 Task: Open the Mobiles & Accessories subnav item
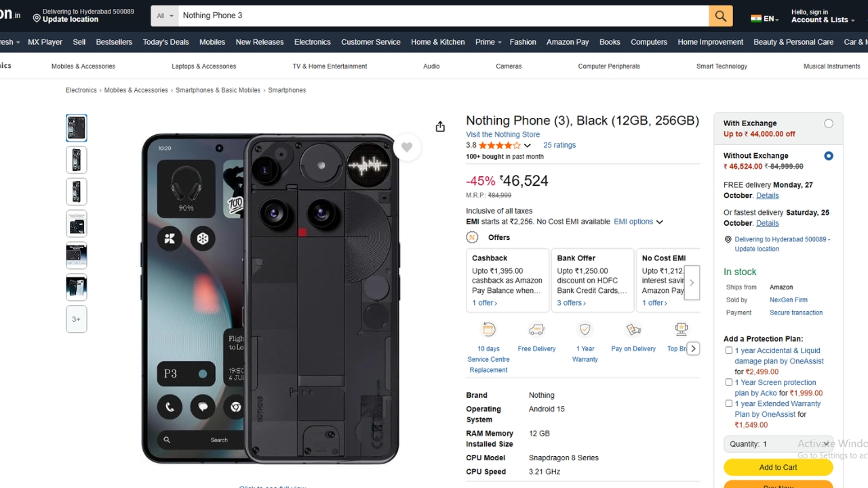click(83, 66)
